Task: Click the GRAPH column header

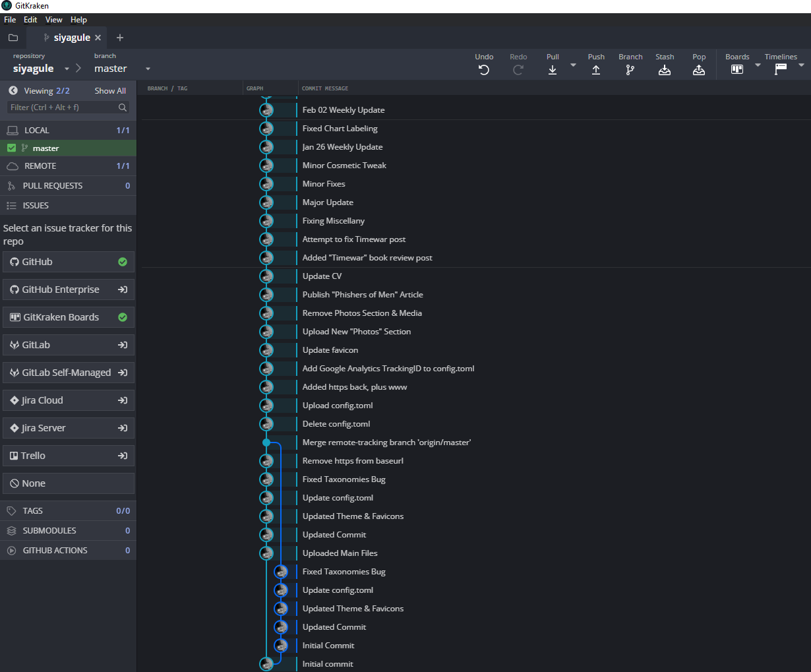Action: pos(255,88)
